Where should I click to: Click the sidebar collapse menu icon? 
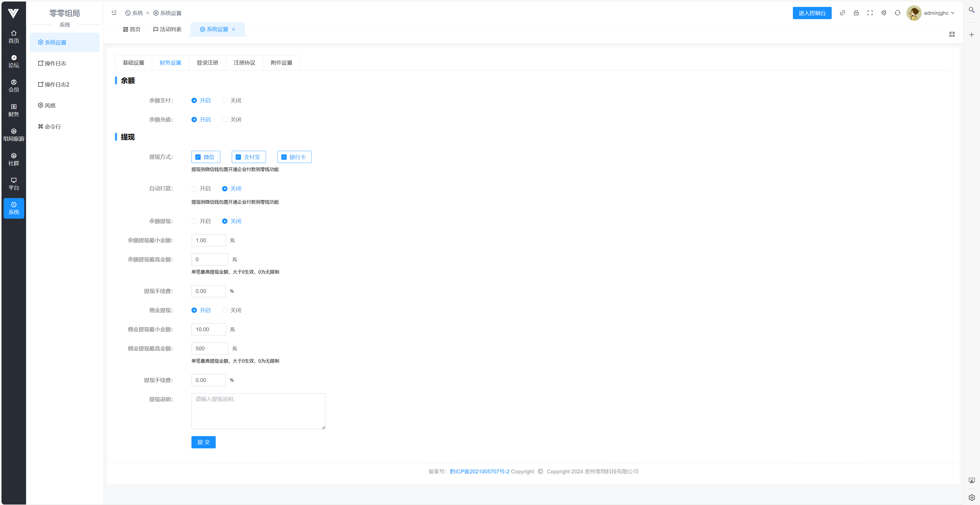click(x=114, y=13)
